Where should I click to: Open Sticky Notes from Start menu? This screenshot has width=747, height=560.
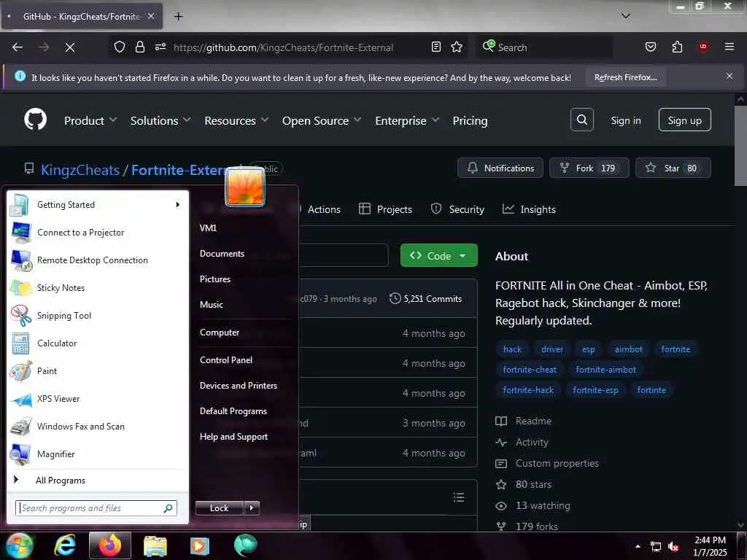click(98, 287)
